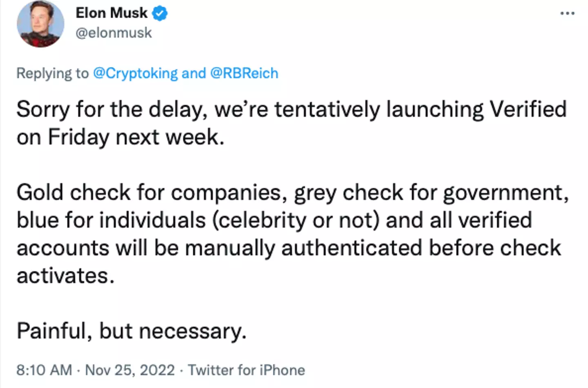Screen dimensions: 588x388
Task: Click the three-dot more options icon
Action: 568,13
